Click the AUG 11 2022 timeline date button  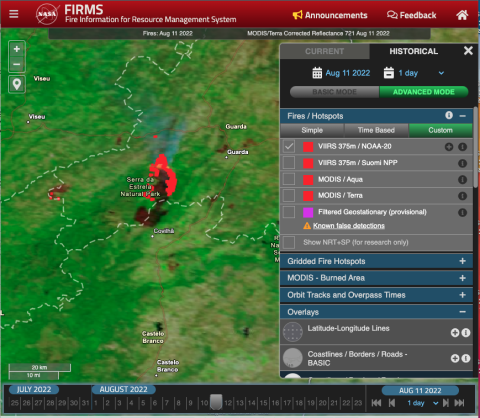point(420,390)
